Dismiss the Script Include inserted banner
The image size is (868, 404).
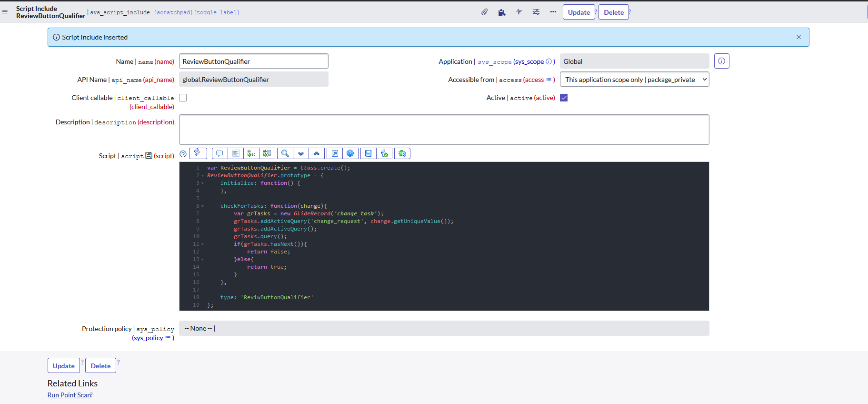tap(798, 37)
